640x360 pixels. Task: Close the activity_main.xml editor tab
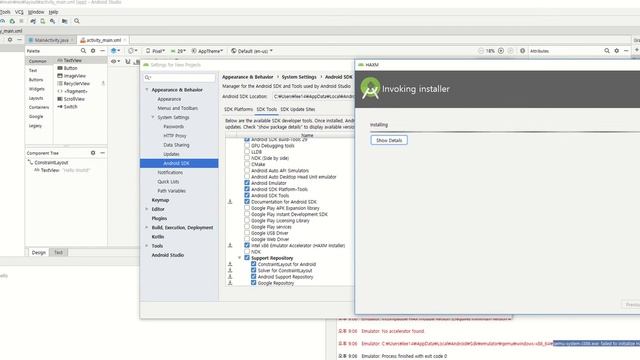pyautogui.click(x=125, y=40)
